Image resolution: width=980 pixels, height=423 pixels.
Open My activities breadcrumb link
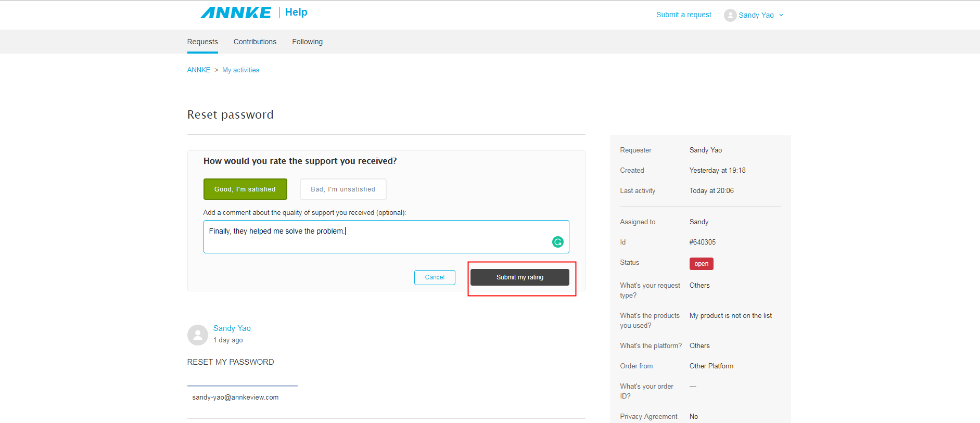pyautogui.click(x=240, y=70)
